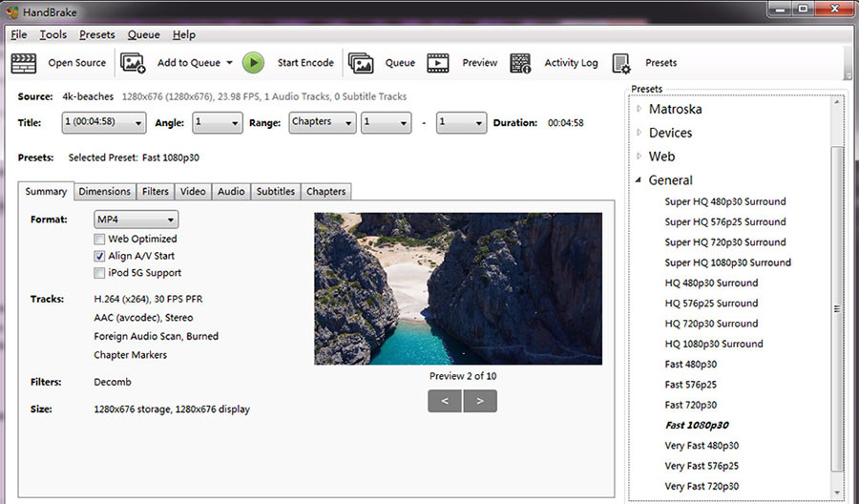Select HQ 480p30 Surround preset
859x504 pixels.
pyautogui.click(x=712, y=283)
